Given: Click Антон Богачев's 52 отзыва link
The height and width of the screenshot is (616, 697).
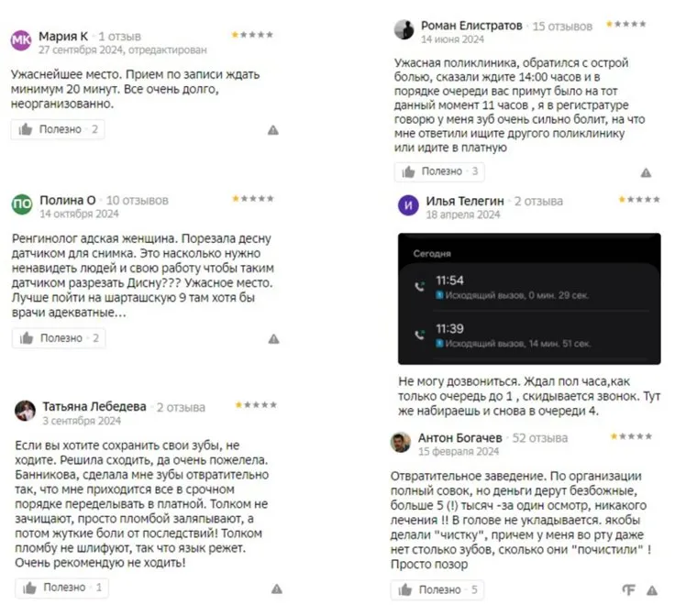Looking at the screenshot, I should pos(537,438).
